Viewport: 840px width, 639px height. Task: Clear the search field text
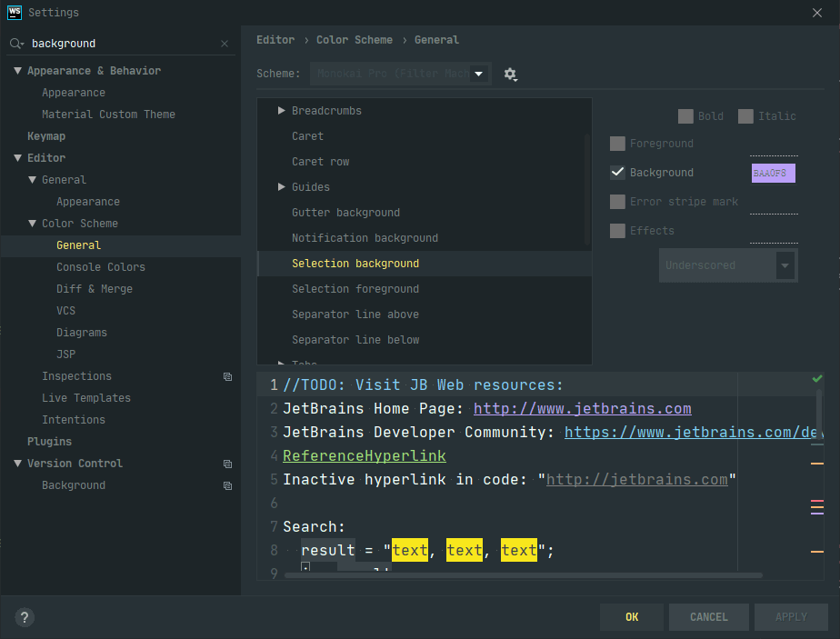225,44
